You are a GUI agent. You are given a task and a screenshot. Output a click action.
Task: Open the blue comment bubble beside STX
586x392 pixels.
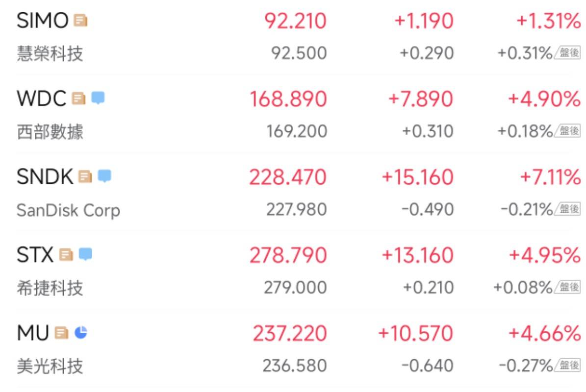click(85, 255)
